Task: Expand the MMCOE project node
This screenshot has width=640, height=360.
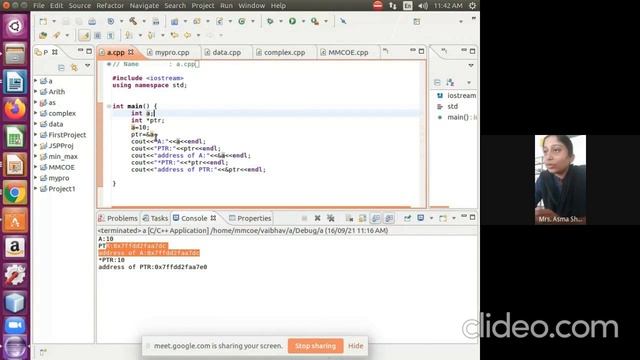Action: pos(36,167)
